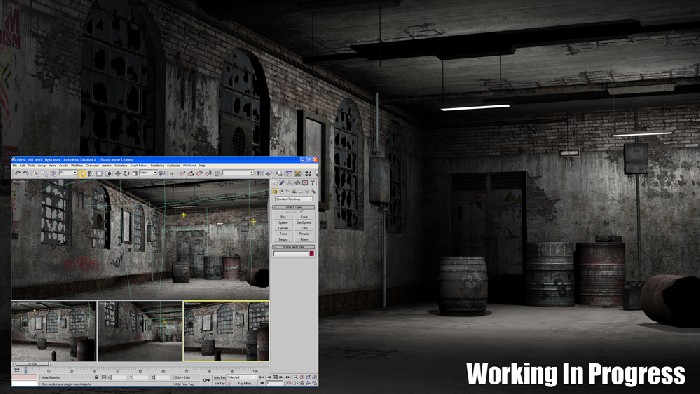This screenshot has width=700, height=394.
Task: Open the Curve Editor from toolbar
Action: (289, 173)
